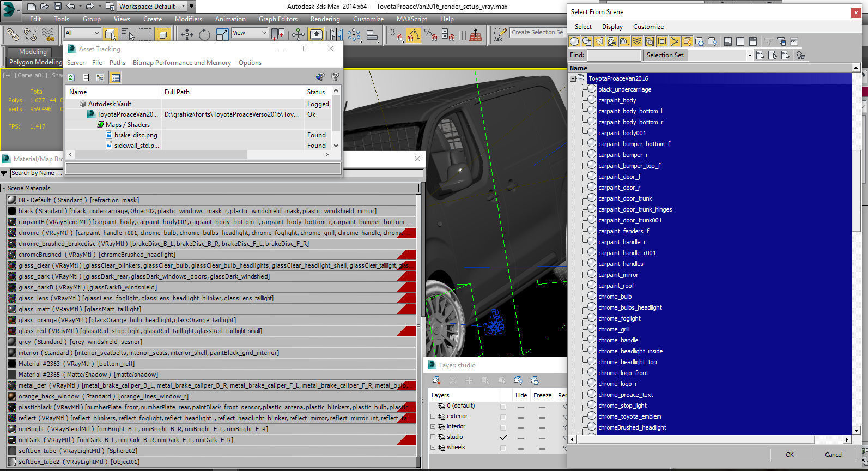Image resolution: width=868 pixels, height=471 pixels.
Task: Open the Modifiers menu
Action: tap(189, 19)
